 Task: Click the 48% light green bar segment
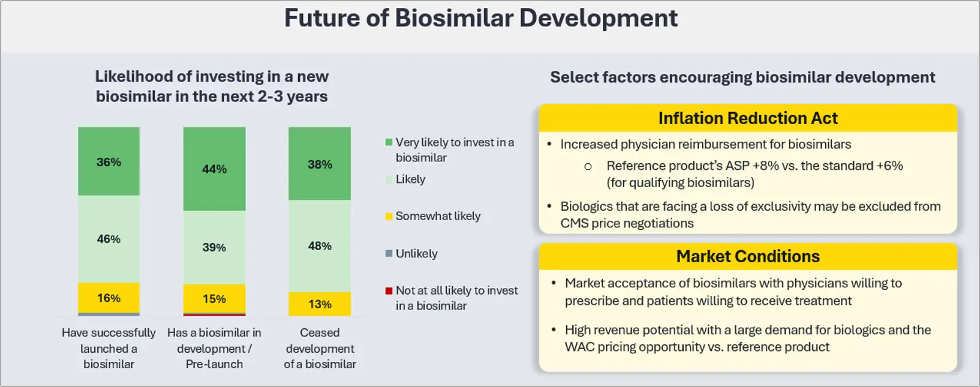tap(320, 246)
